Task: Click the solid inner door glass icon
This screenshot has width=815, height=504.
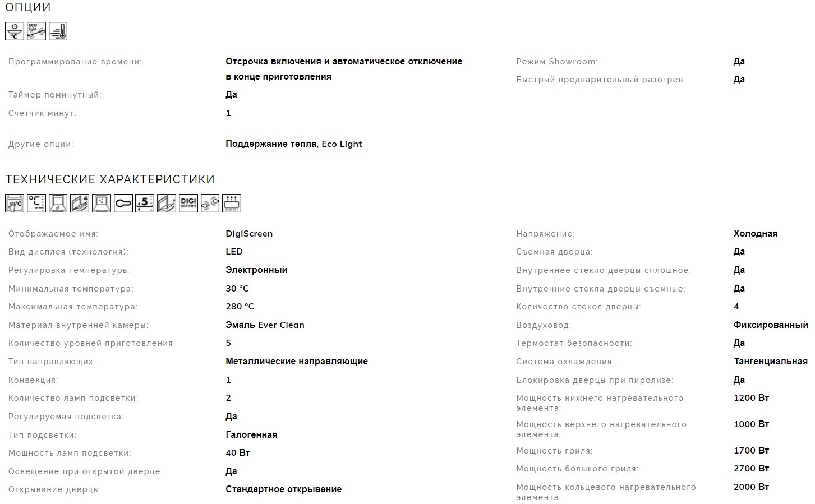Action: point(58,203)
